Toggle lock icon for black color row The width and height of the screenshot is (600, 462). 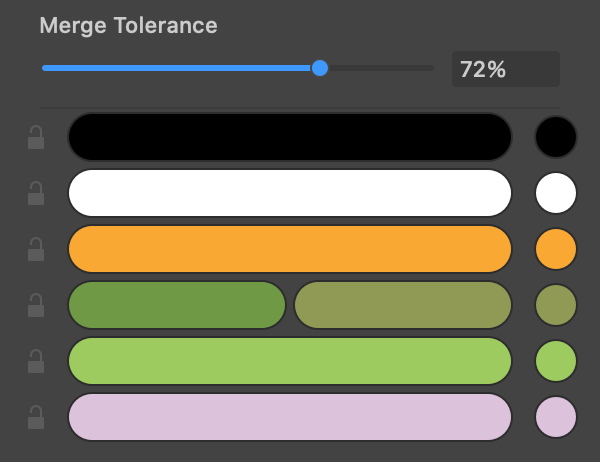click(36, 137)
